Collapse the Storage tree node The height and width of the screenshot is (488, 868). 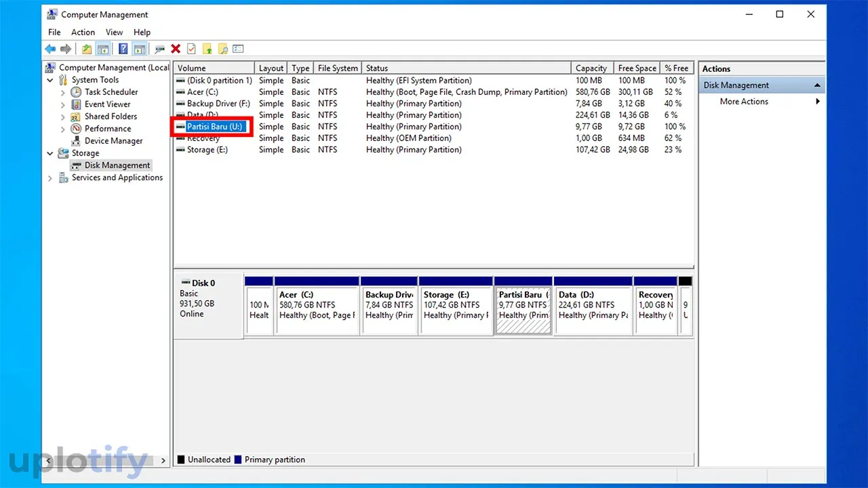[50, 153]
